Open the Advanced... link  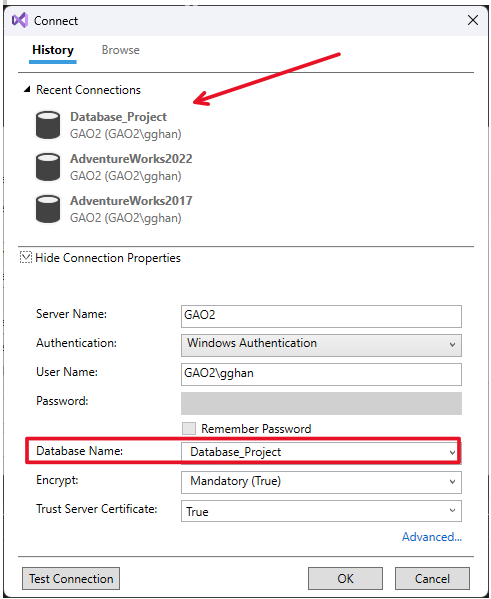(x=432, y=537)
